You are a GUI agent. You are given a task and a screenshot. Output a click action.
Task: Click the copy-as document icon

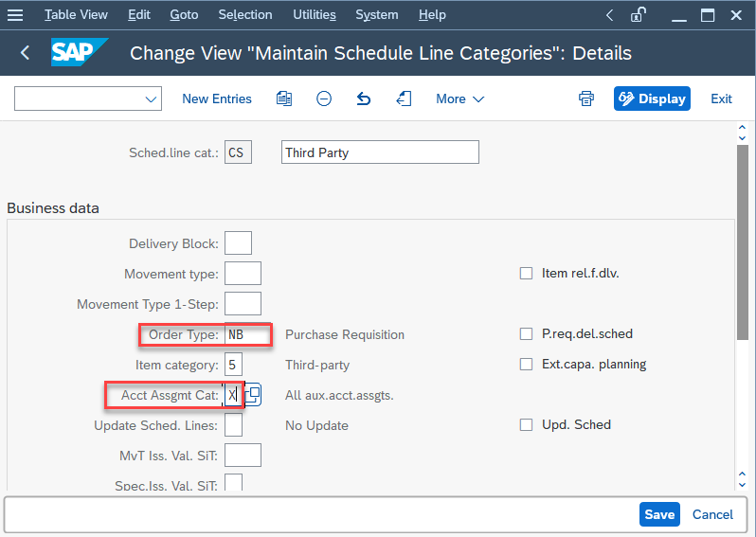click(x=284, y=98)
